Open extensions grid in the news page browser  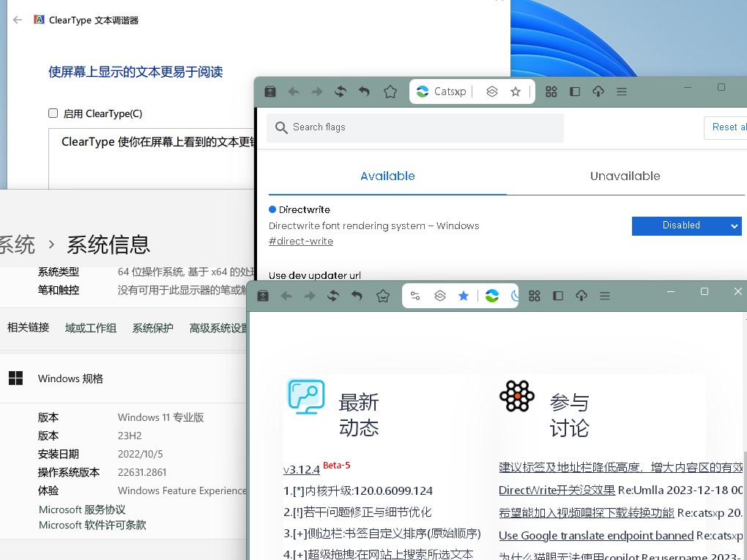pyautogui.click(x=535, y=296)
